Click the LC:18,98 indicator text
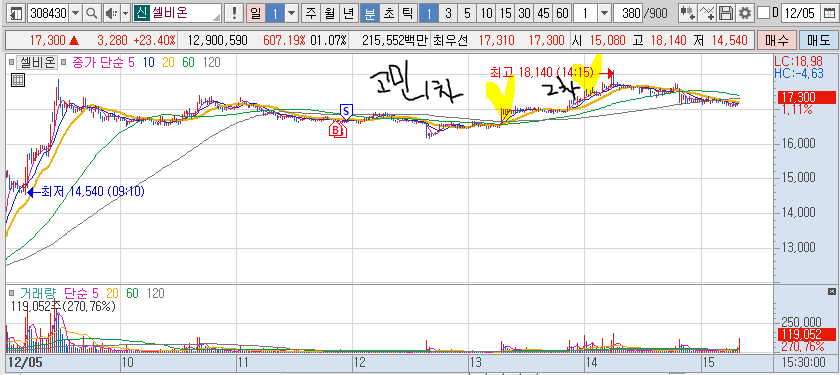This screenshot has height=375, width=840. click(x=799, y=63)
